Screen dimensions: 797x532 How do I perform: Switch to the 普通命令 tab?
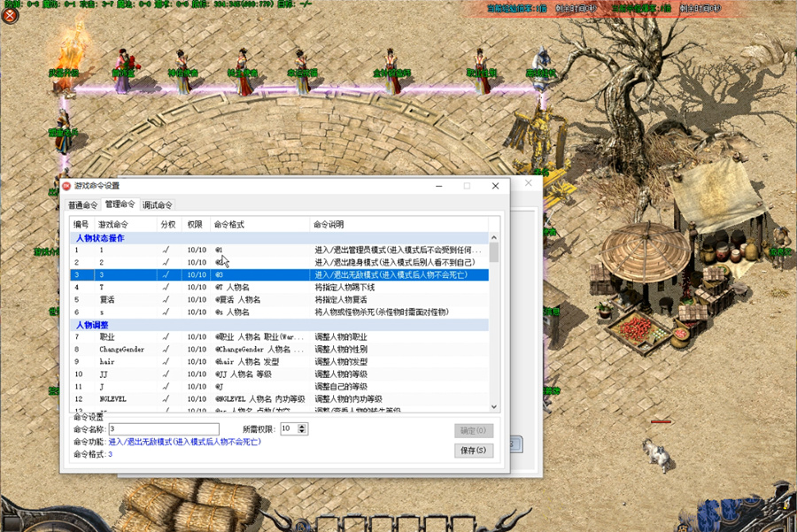pyautogui.click(x=83, y=204)
